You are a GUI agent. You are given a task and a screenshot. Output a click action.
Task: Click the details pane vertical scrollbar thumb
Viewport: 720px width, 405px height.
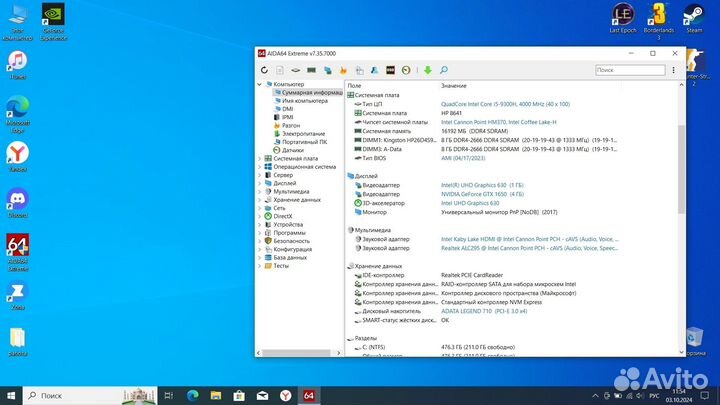coord(681,169)
